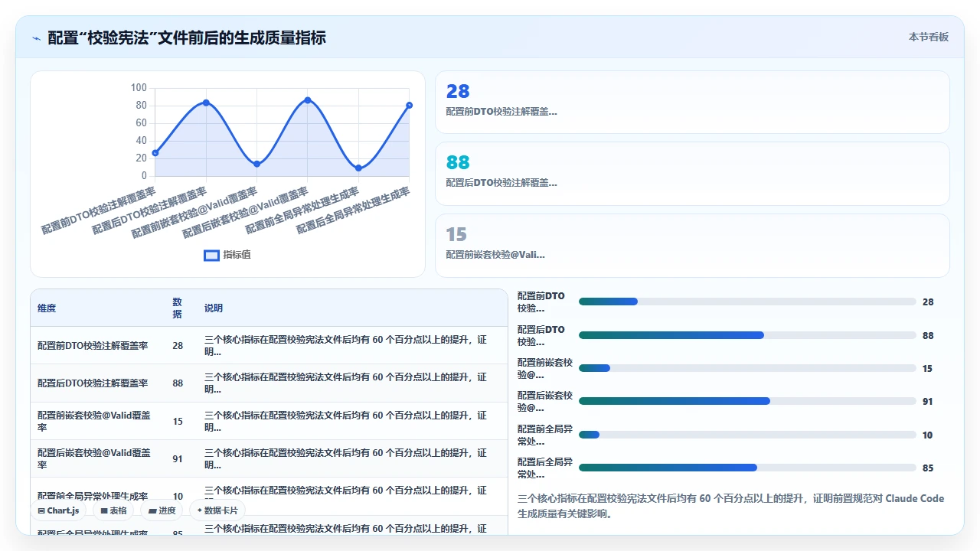Click the dashboard title 配置“校验宪法”文件前后的生成质量指标
Screen dimensions: 980x551
click(187, 37)
